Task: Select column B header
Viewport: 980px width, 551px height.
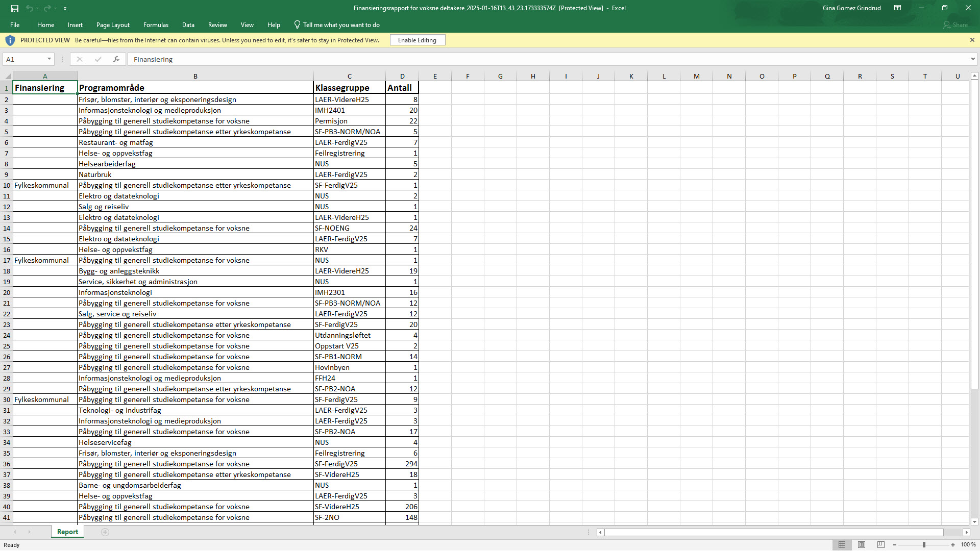Action: (195, 76)
